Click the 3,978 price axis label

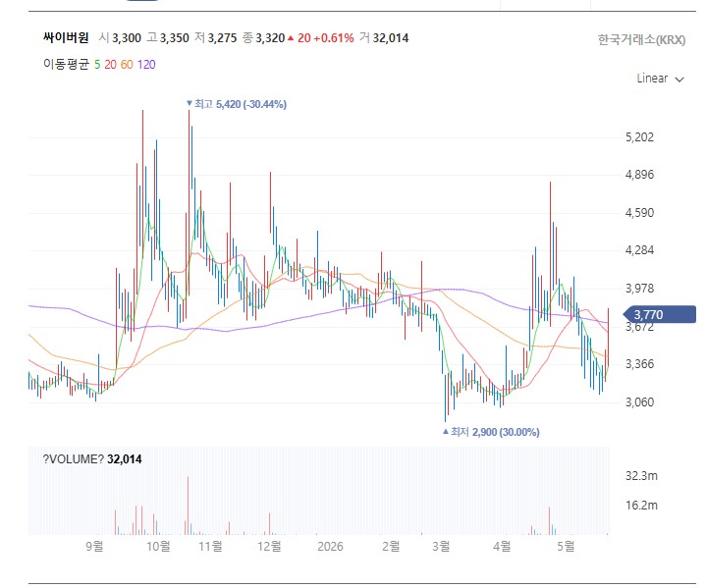click(x=639, y=289)
